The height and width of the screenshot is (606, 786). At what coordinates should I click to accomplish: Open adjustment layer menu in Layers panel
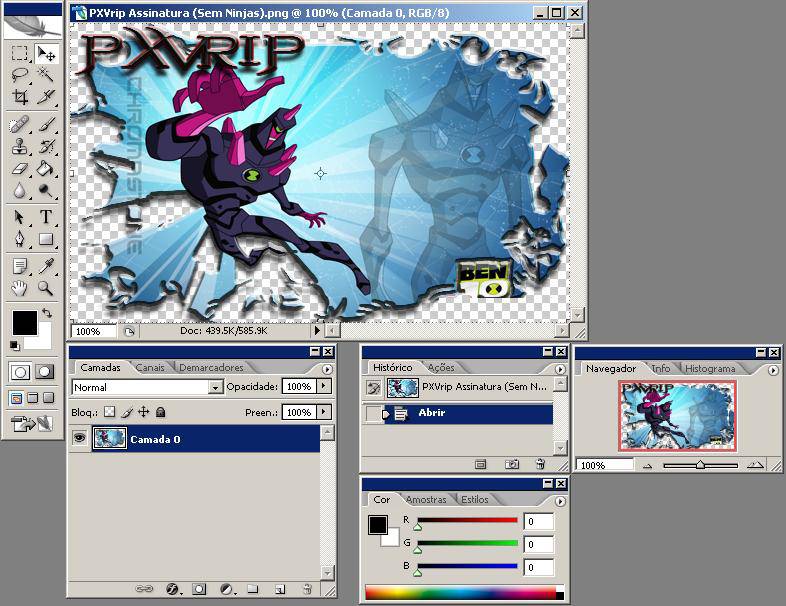(227, 589)
